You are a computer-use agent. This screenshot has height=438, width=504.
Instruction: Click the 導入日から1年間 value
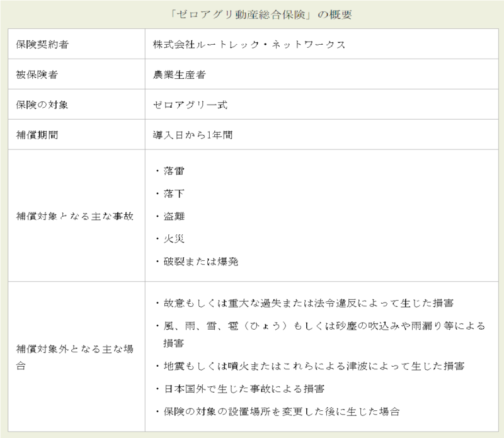click(193, 135)
